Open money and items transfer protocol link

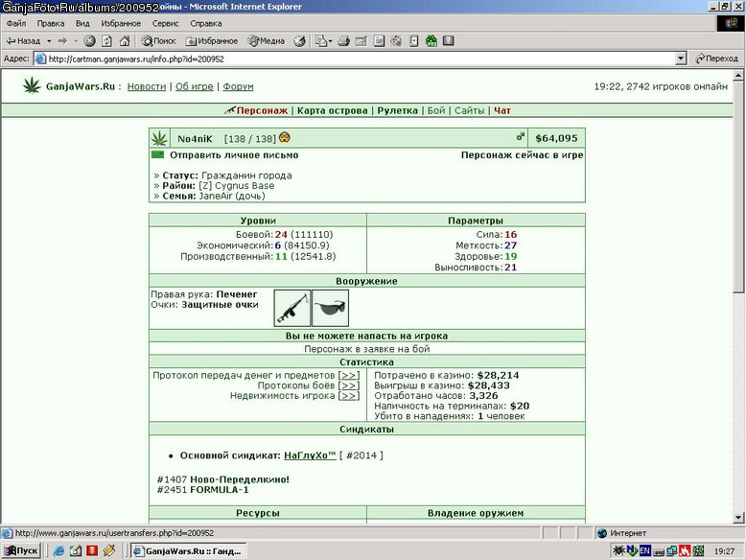point(349,375)
